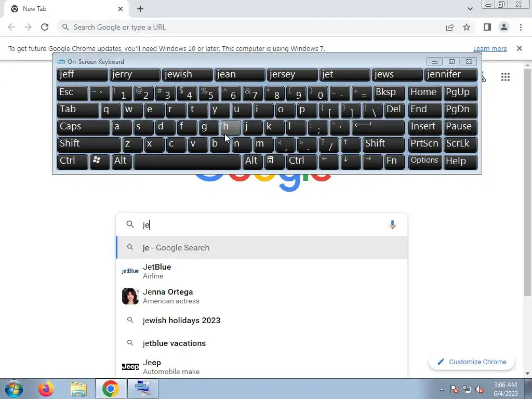Click the Bksp key on keyboard

(x=389, y=93)
